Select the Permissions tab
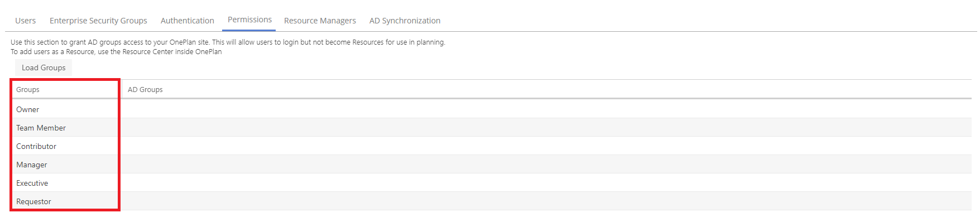 pyautogui.click(x=249, y=20)
